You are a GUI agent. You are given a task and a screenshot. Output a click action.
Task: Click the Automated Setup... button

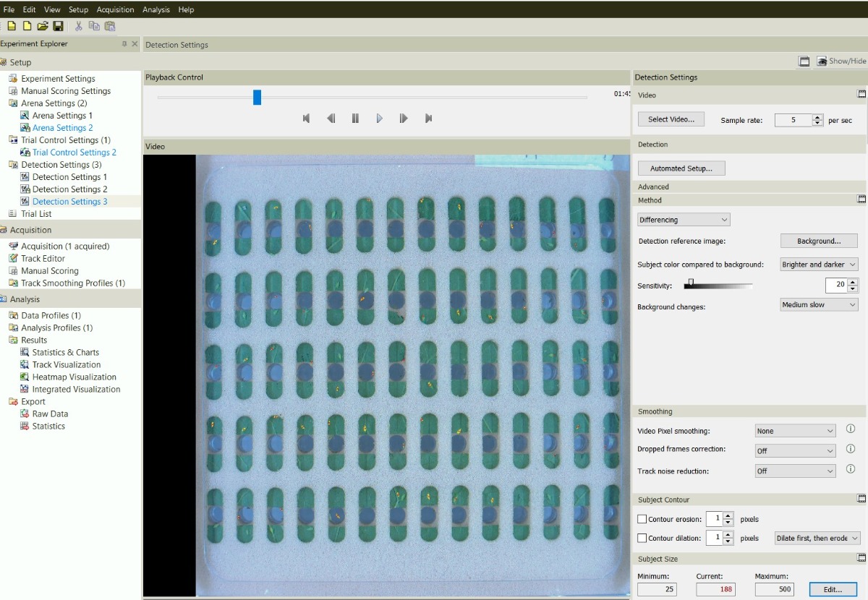(x=681, y=168)
